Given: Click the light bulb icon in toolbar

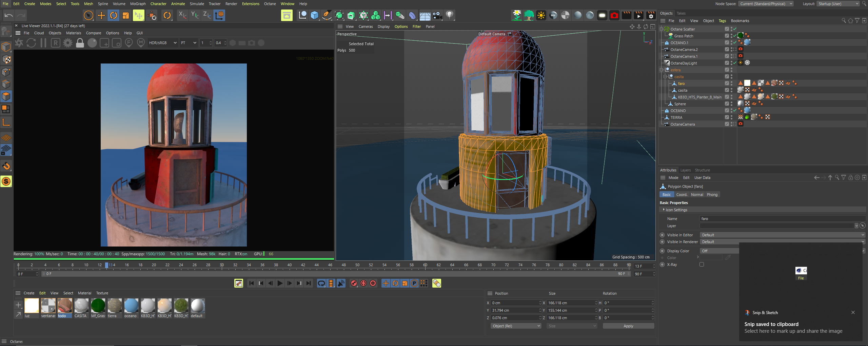Looking at the screenshot, I should click(450, 15).
